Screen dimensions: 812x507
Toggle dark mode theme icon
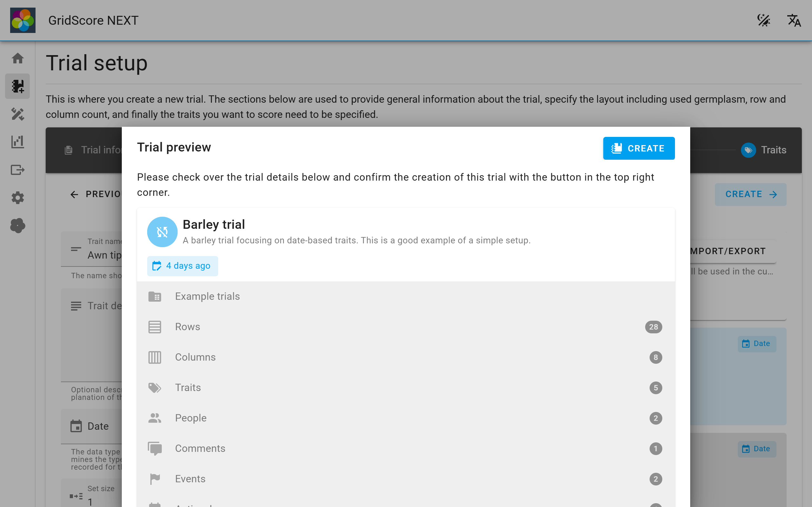[x=763, y=21]
